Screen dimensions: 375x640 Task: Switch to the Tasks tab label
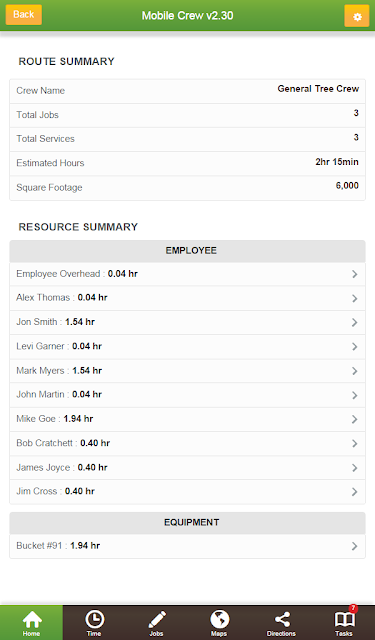pyautogui.click(x=344, y=633)
